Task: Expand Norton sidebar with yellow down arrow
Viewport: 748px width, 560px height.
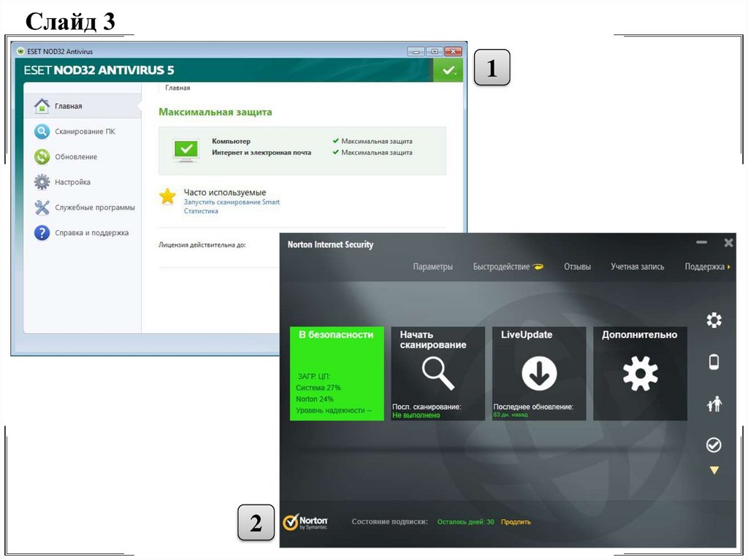Action: pyautogui.click(x=714, y=471)
